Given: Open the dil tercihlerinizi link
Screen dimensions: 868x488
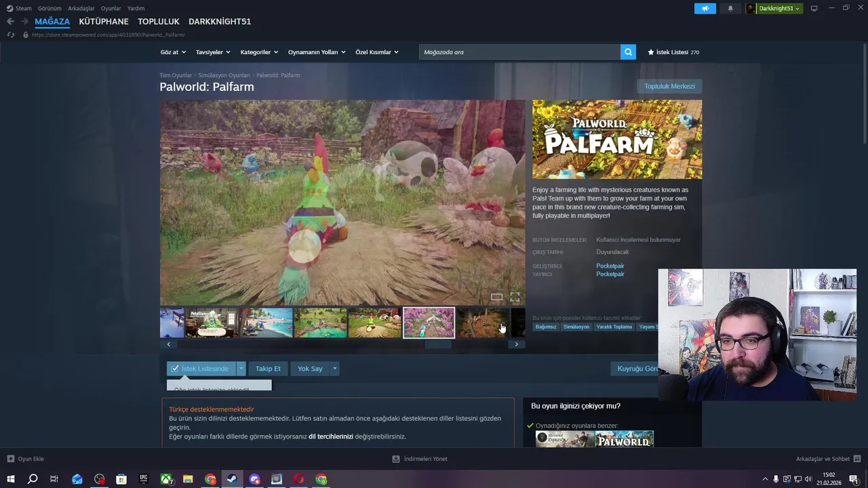Looking at the screenshot, I should (x=331, y=436).
